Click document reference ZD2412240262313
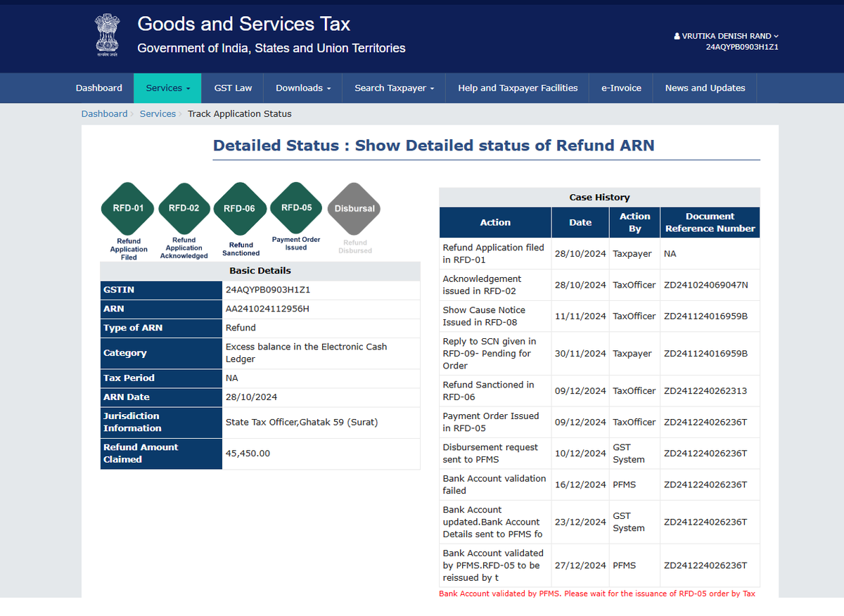The height and width of the screenshot is (616, 844). 705,391
